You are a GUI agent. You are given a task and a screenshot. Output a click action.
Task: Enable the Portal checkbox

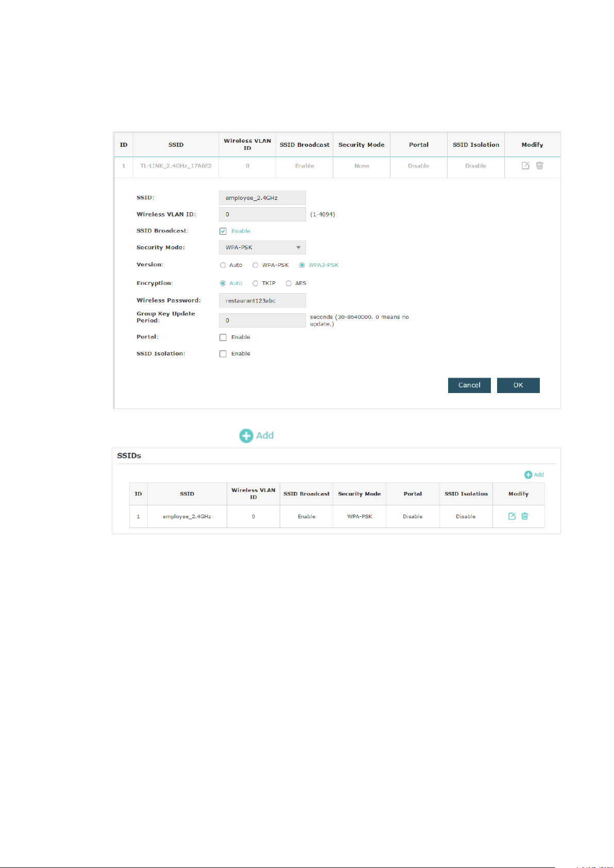tap(223, 337)
